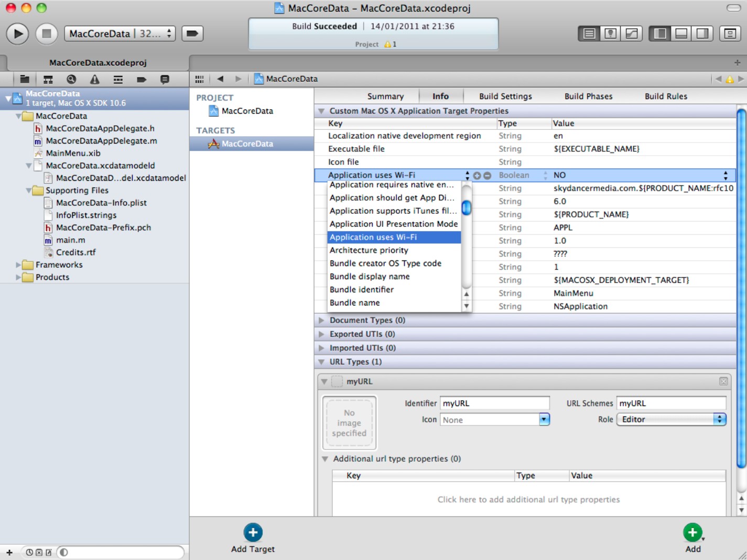The width and height of the screenshot is (747, 560).
Task: Toggle the Debug area visibility
Action: [x=681, y=34]
